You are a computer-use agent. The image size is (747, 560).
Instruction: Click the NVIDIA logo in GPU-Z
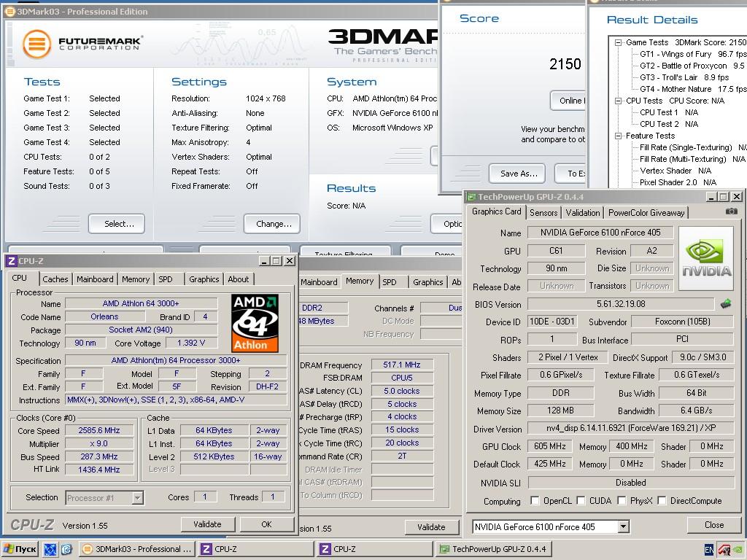706,259
